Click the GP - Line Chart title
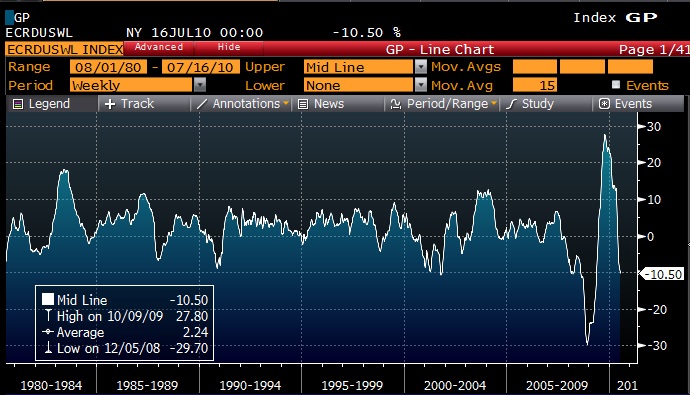The image size is (690, 395). click(x=440, y=49)
